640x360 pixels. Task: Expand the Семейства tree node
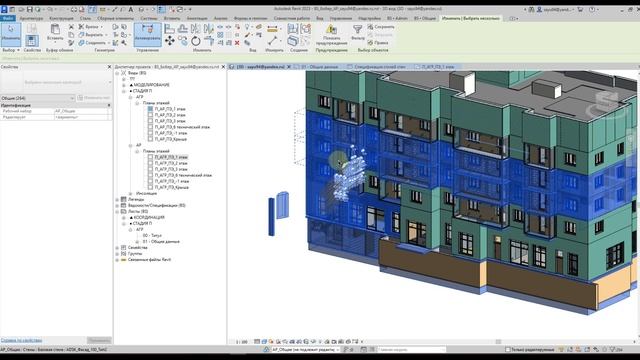[x=117, y=248]
